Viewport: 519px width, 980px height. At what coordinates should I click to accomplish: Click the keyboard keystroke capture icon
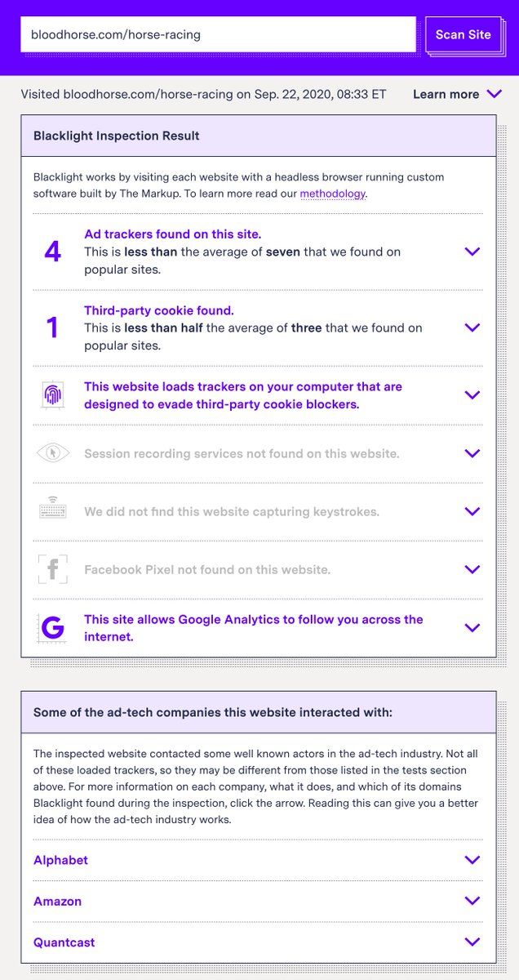53,511
